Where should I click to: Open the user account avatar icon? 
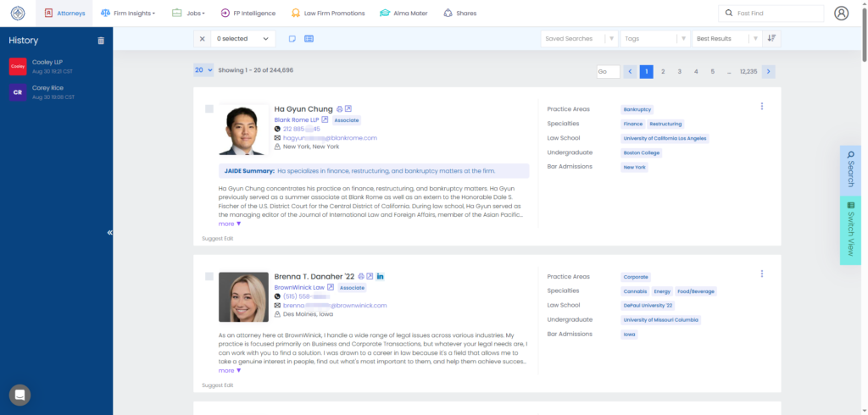click(841, 14)
